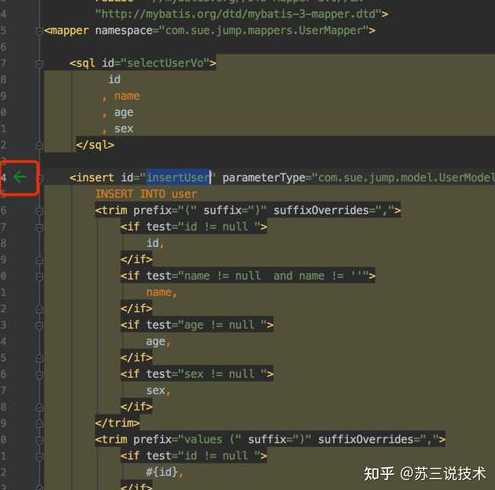The width and height of the screenshot is (495, 490).
Task: Fold the if test sex != null block
Action: tap(39, 374)
